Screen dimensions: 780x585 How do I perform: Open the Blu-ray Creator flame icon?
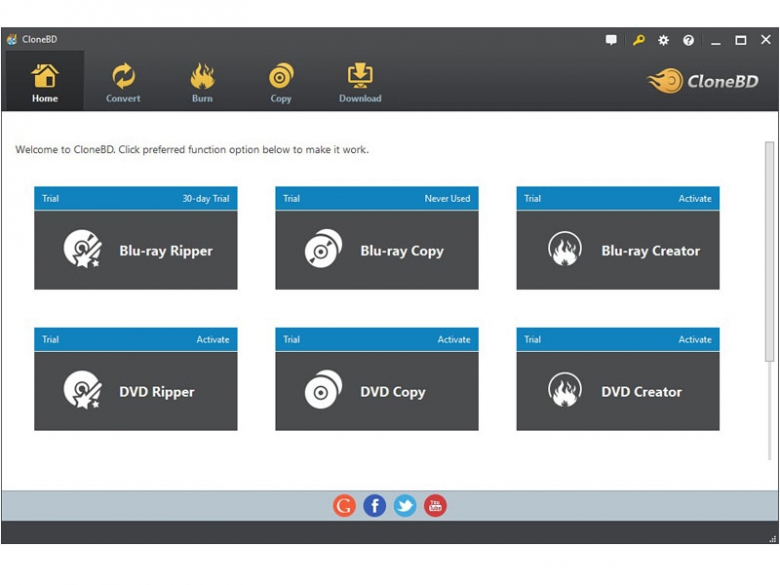[x=565, y=250]
